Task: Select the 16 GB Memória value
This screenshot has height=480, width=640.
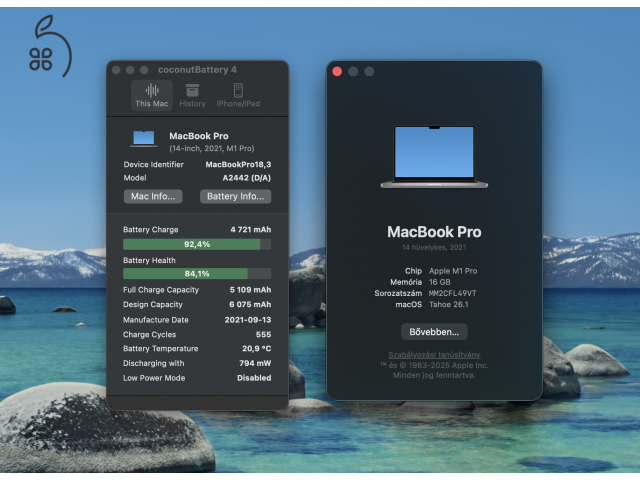Action: coord(440,282)
